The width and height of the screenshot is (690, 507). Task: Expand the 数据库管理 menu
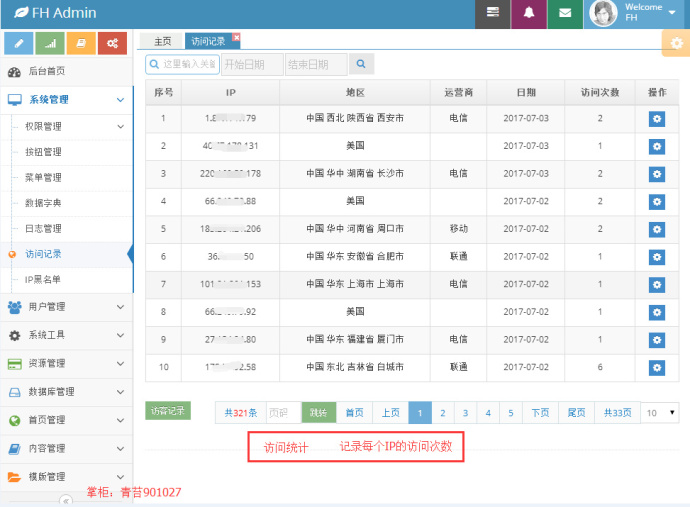[66, 392]
